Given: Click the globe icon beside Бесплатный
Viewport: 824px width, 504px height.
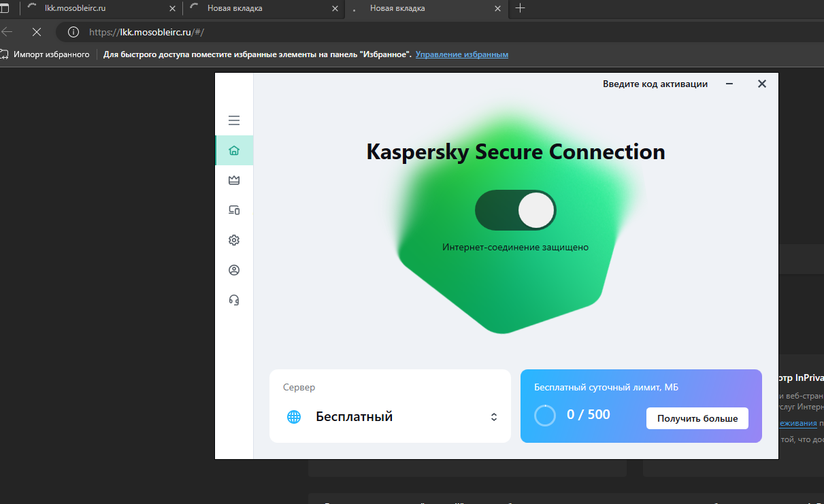Looking at the screenshot, I should click(294, 417).
